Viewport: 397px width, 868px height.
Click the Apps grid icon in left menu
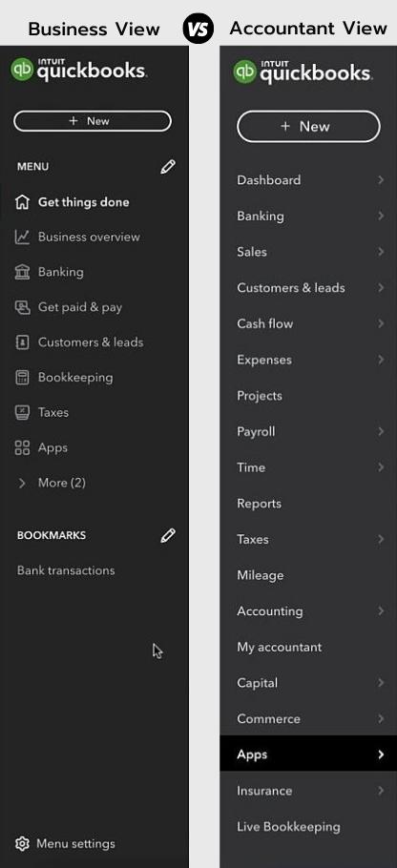(x=22, y=448)
